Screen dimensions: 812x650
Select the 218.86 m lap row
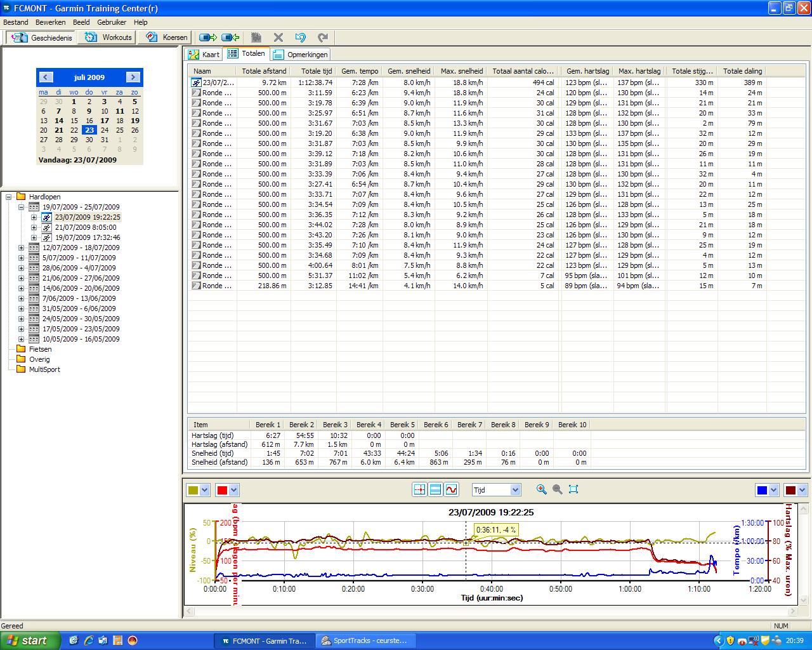point(476,286)
